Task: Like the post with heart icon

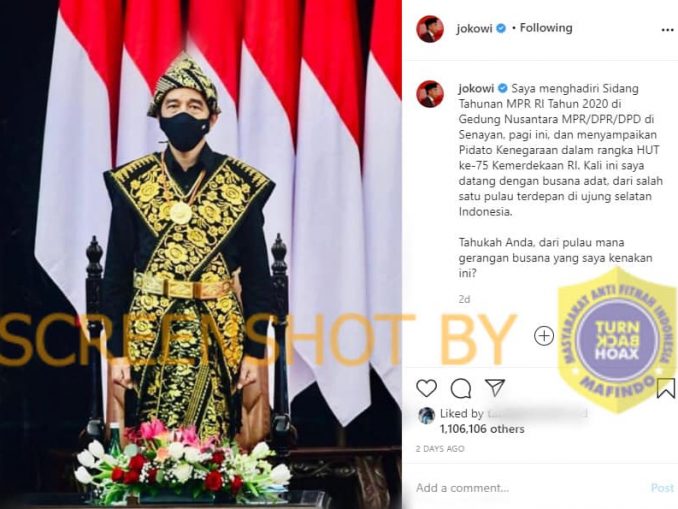Action: tap(426, 388)
